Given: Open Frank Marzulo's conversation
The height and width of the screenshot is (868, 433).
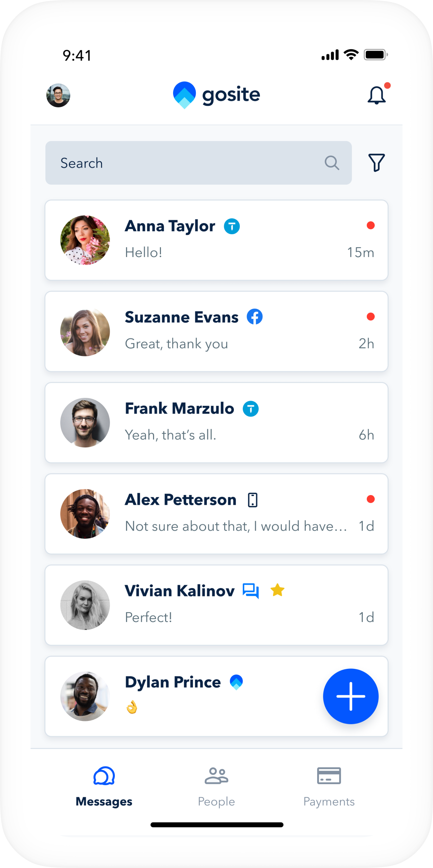Looking at the screenshot, I should 216,423.
